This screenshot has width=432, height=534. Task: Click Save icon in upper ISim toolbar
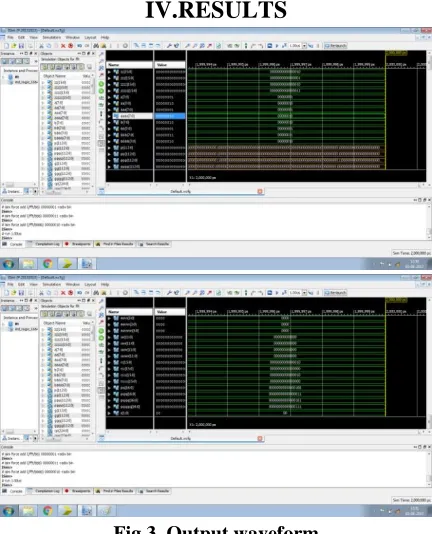[21, 46]
